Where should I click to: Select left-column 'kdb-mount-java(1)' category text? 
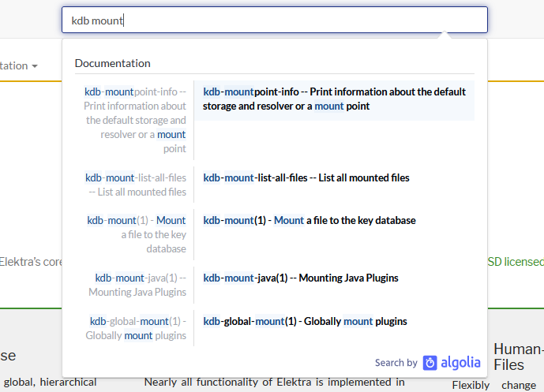[137, 285]
